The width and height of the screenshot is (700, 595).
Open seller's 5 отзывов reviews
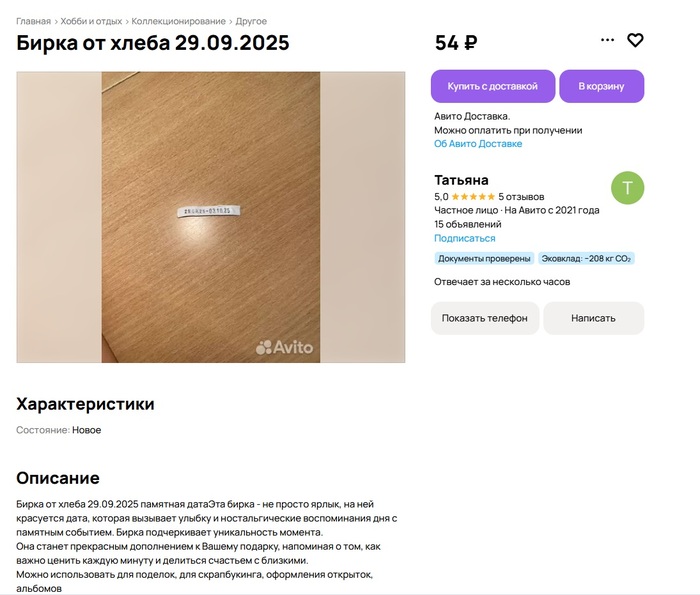click(521, 197)
